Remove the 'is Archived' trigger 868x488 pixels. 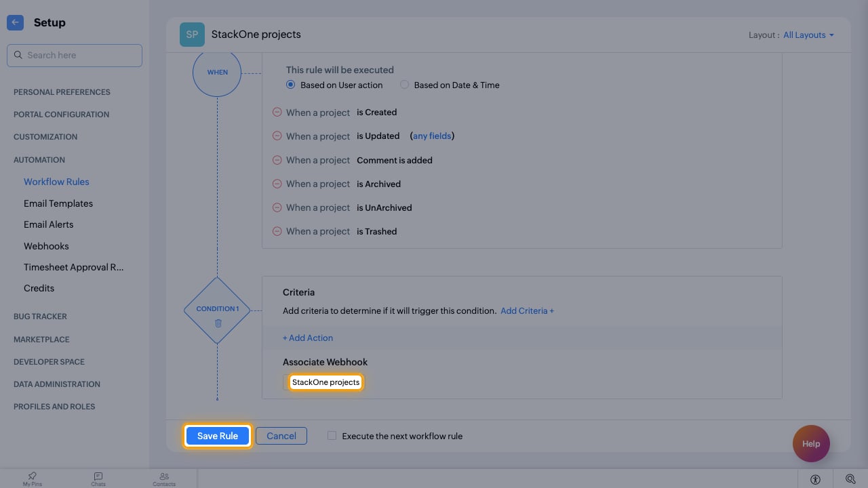pyautogui.click(x=277, y=184)
